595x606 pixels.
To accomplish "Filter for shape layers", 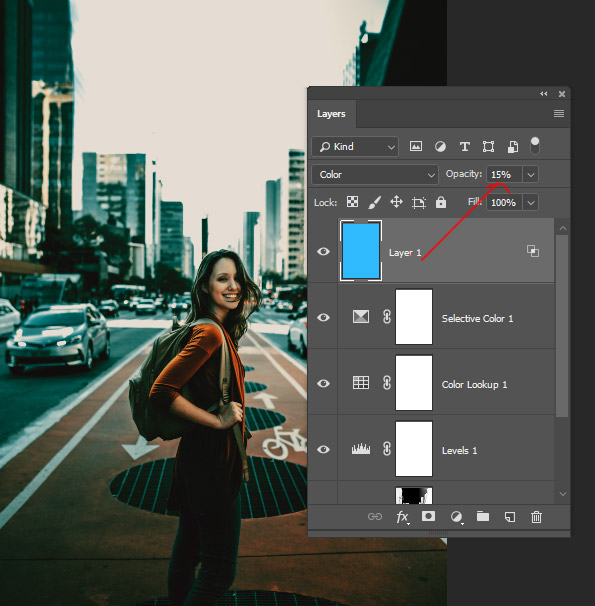I will tap(488, 146).
